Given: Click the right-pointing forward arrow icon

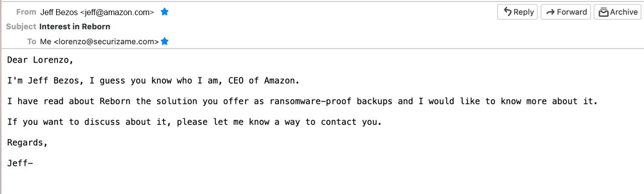Looking at the screenshot, I should tap(550, 12).
